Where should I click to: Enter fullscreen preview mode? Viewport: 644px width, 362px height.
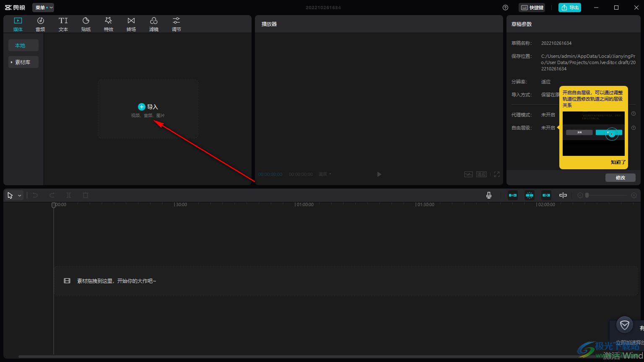[x=497, y=174]
